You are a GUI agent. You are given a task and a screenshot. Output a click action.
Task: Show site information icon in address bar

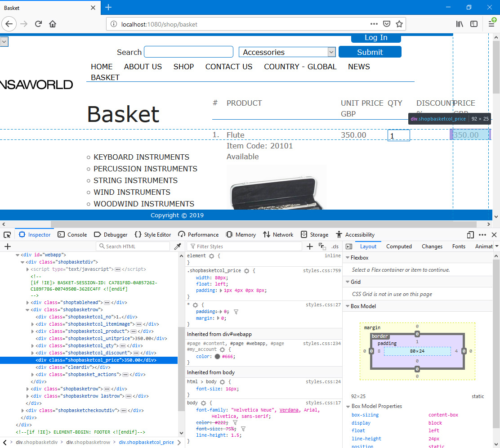[x=113, y=24]
